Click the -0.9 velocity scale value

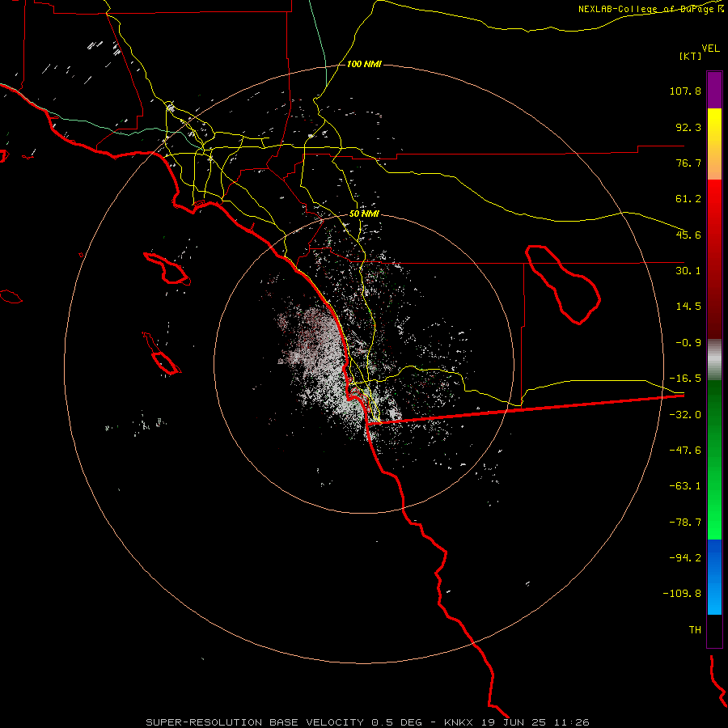[x=688, y=343]
